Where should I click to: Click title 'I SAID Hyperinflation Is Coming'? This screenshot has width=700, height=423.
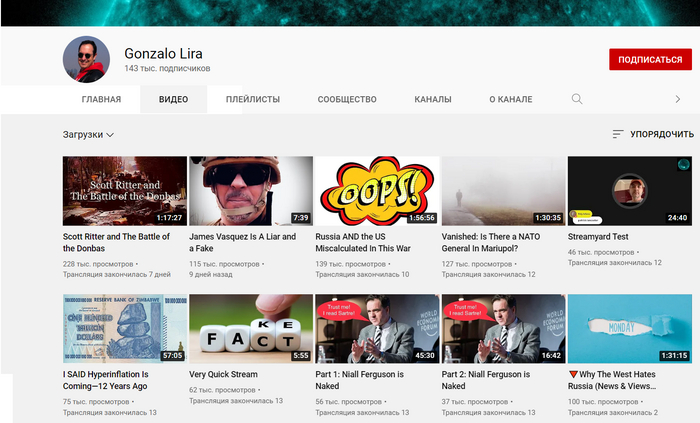coord(106,380)
